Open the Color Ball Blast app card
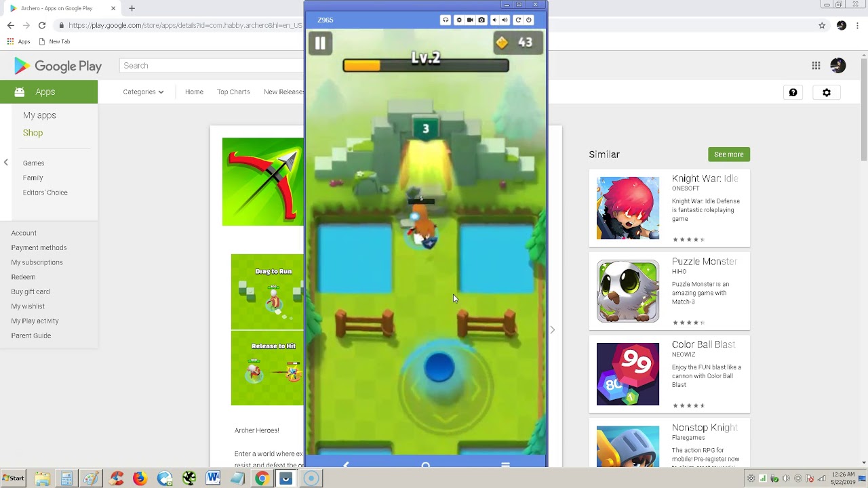The width and height of the screenshot is (868, 488). click(669, 375)
